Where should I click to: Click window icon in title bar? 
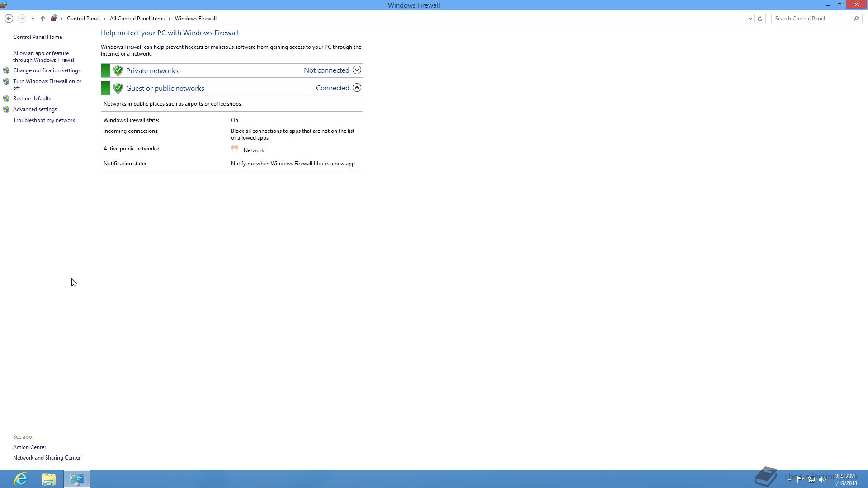tap(4, 5)
